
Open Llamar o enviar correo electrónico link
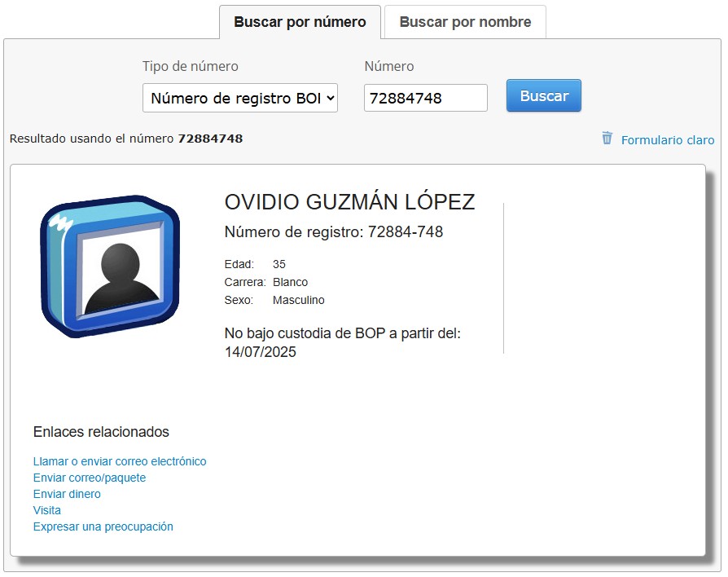[x=120, y=461]
